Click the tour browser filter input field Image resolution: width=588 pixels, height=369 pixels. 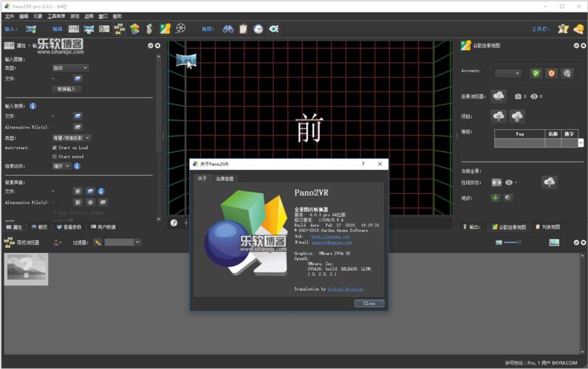119,242
